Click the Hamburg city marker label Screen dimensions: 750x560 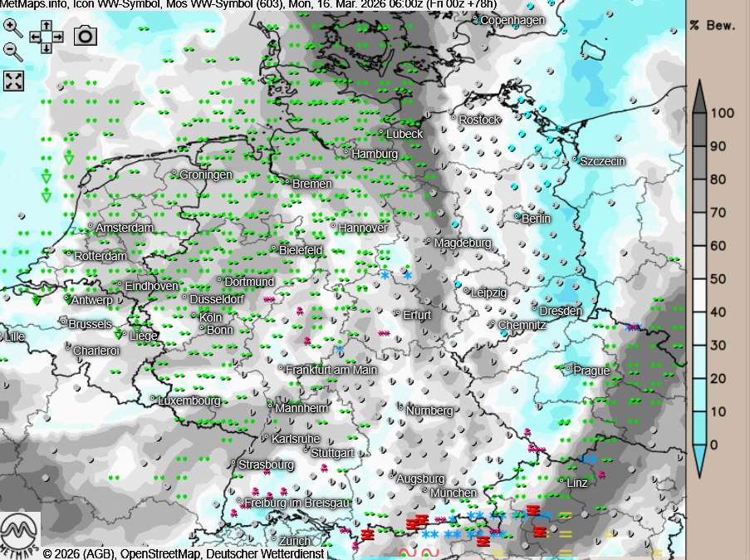[375, 155]
